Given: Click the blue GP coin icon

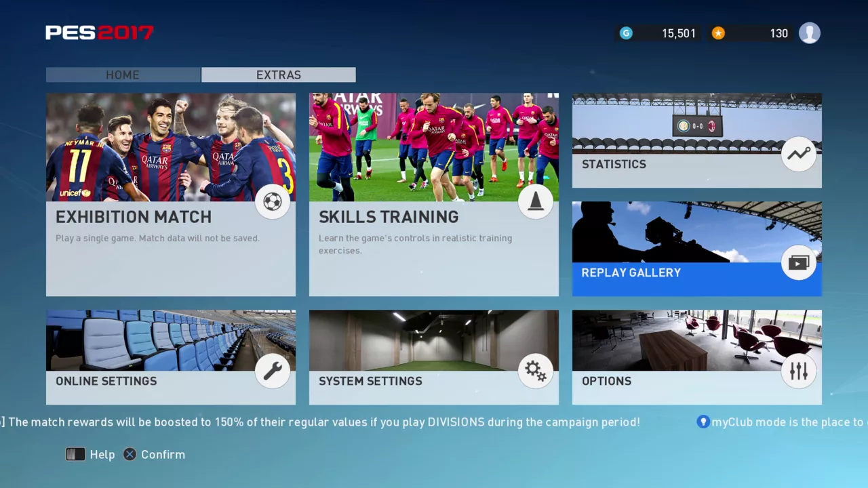Looking at the screenshot, I should (x=626, y=33).
